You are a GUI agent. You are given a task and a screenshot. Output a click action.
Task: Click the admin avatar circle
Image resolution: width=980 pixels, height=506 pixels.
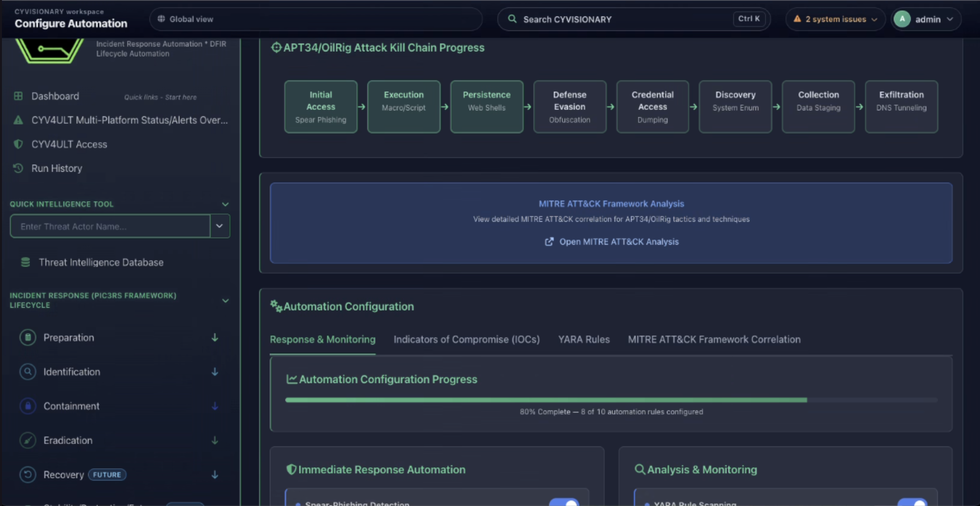(902, 19)
